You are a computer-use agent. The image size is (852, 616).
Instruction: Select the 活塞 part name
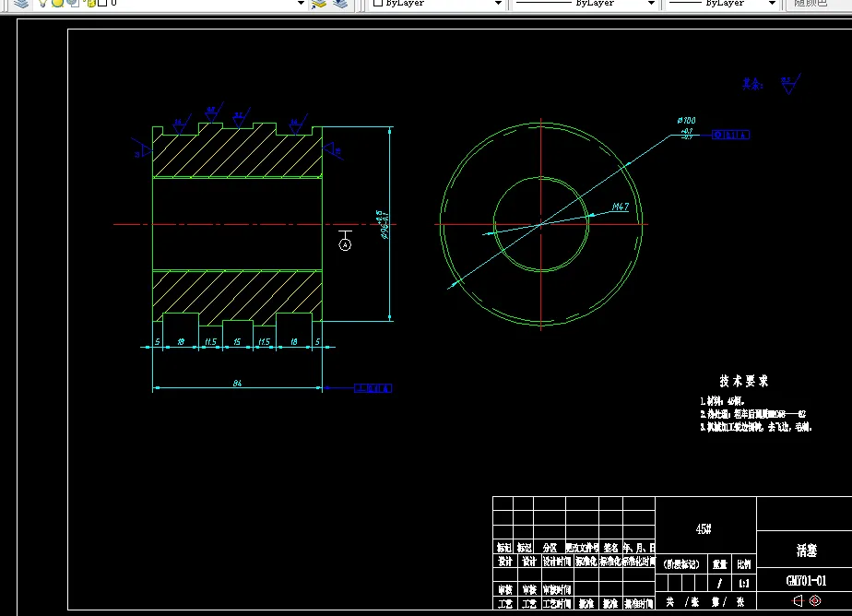click(x=807, y=551)
